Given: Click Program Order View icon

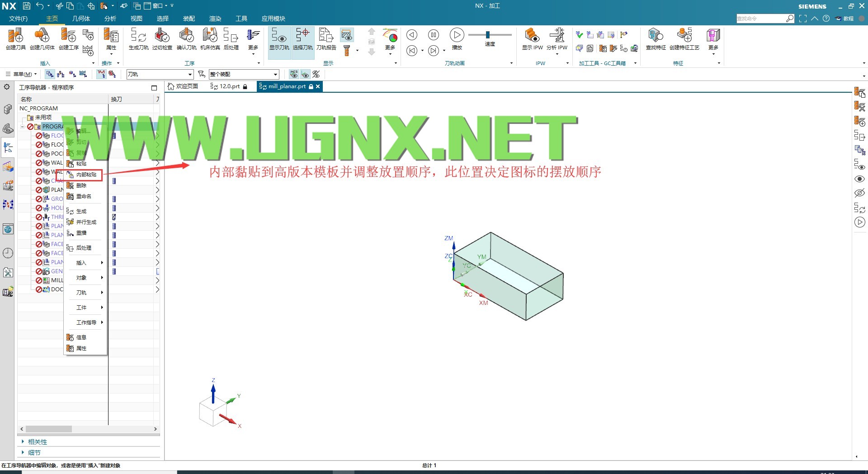Looking at the screenshot, I should (50, 74).
